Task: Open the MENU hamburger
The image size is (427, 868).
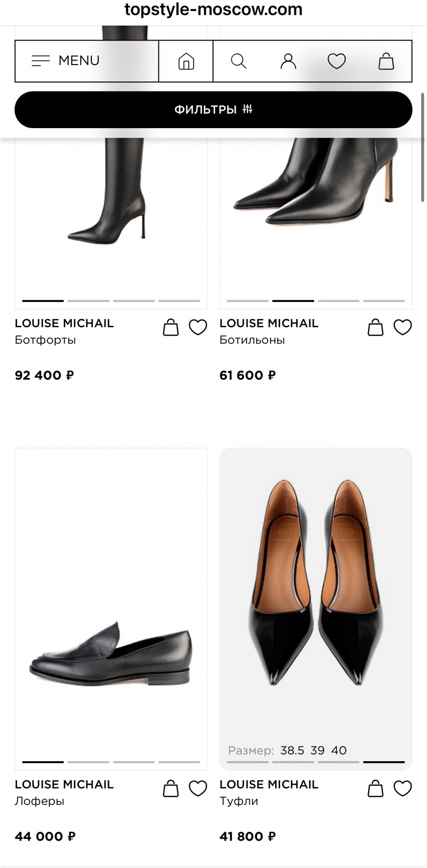Action: [66, 61]
